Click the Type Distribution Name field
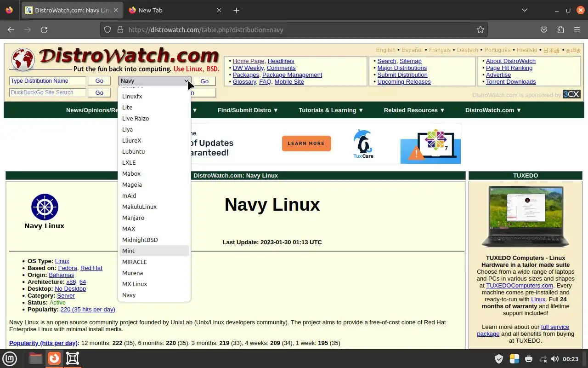 47,81
